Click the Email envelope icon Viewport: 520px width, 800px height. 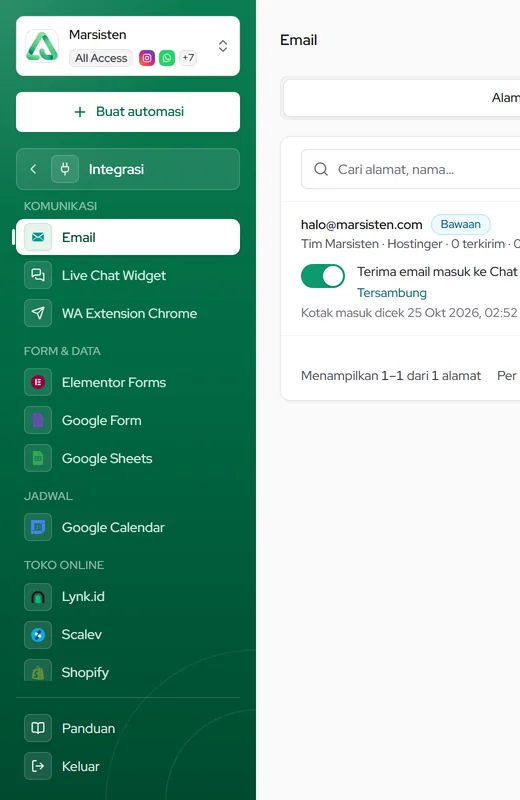point(38,237)
